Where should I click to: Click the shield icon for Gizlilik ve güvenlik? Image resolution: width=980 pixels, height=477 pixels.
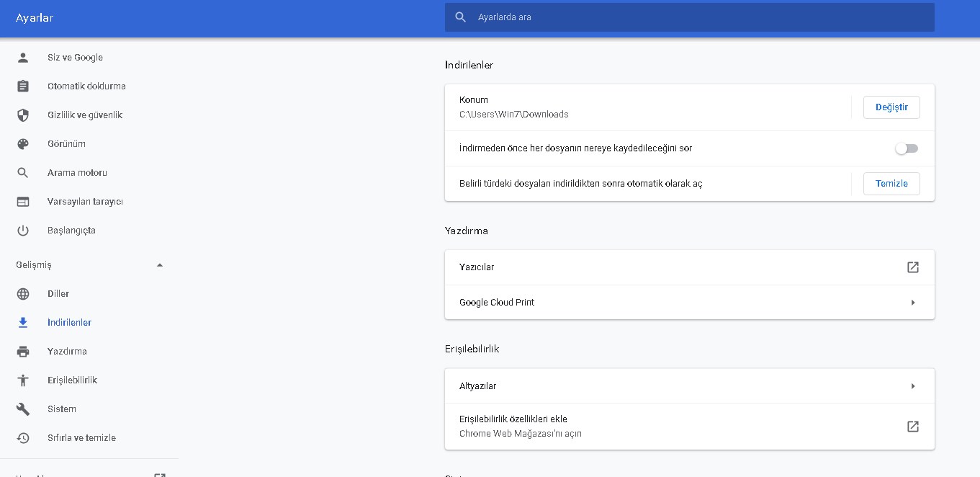click(x=23, y=115)
